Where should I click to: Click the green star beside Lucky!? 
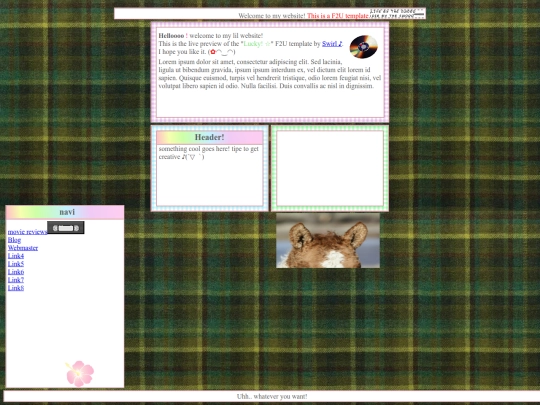click(268, 44)
